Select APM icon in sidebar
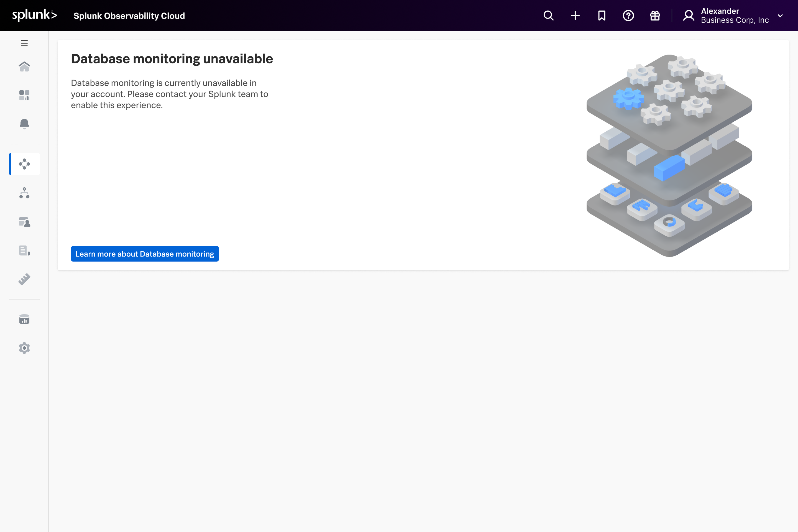This screenshot has height=532, width=798. (24, 164)
